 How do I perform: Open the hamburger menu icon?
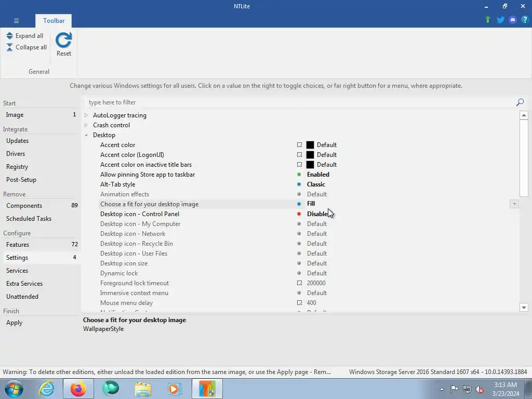coord(16,21)
